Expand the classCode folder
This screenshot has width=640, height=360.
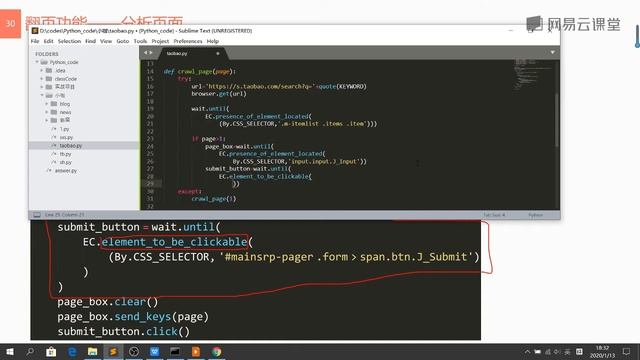tap(42, 78)
